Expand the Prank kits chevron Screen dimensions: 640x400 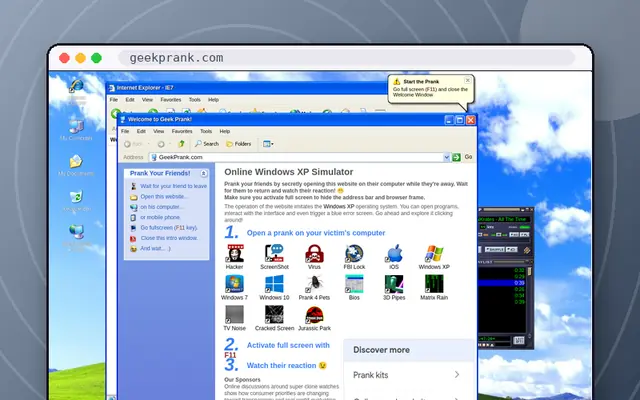coord(457,375)
